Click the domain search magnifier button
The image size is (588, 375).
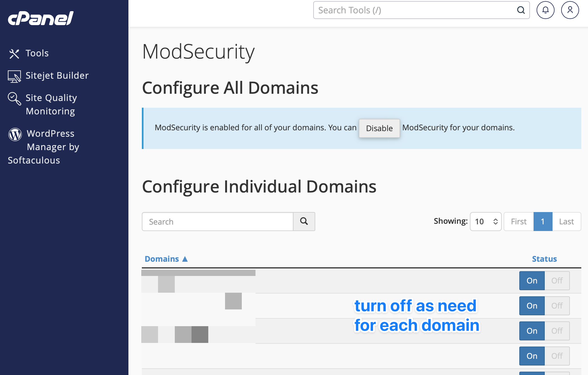coord(304,222)
